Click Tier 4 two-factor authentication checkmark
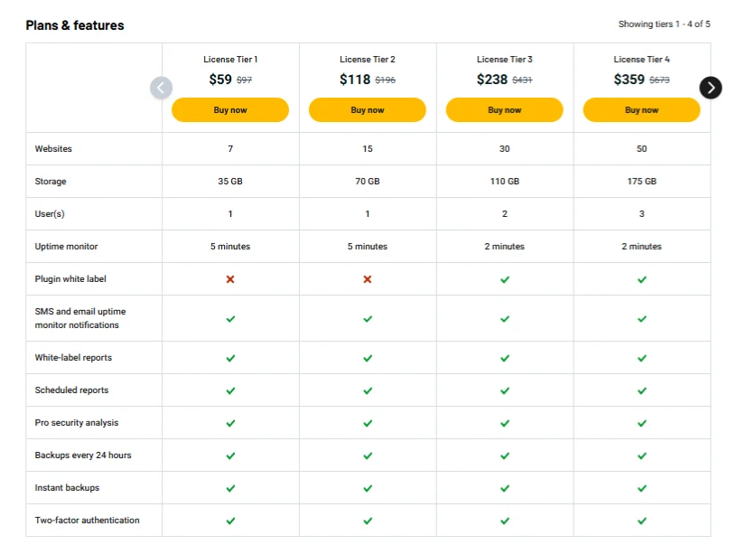 pyautogui.click(x=642, y=521)
